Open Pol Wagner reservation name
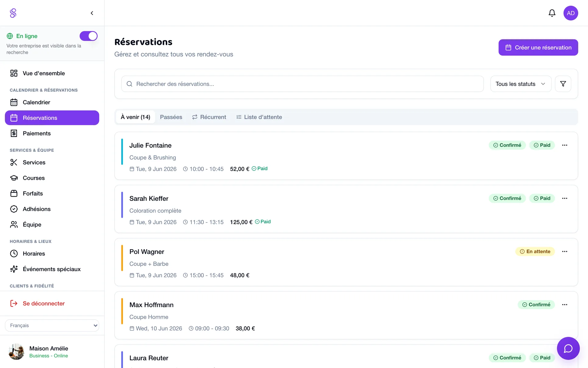The image size is (588, 368). click(x=147, y=252)
